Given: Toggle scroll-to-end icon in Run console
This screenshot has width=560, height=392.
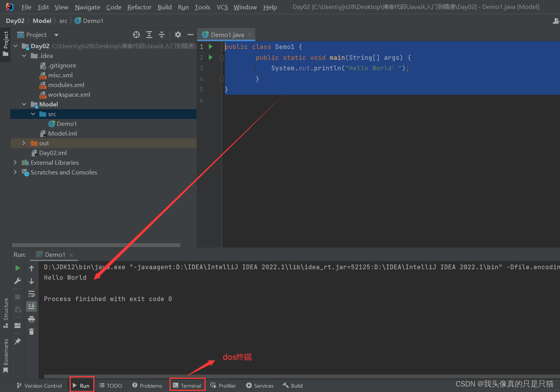Looking at the screenshot, I should [x=31, y=307].
